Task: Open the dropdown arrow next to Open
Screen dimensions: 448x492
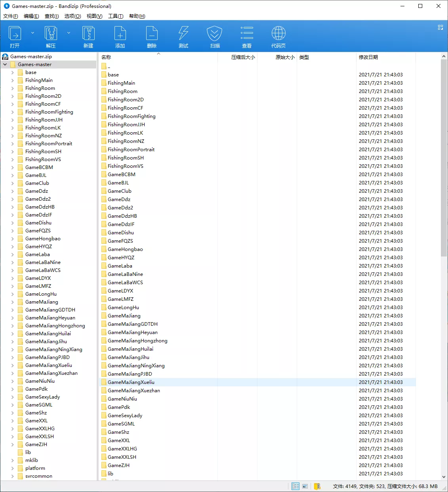Action: (x=32, y=33)
